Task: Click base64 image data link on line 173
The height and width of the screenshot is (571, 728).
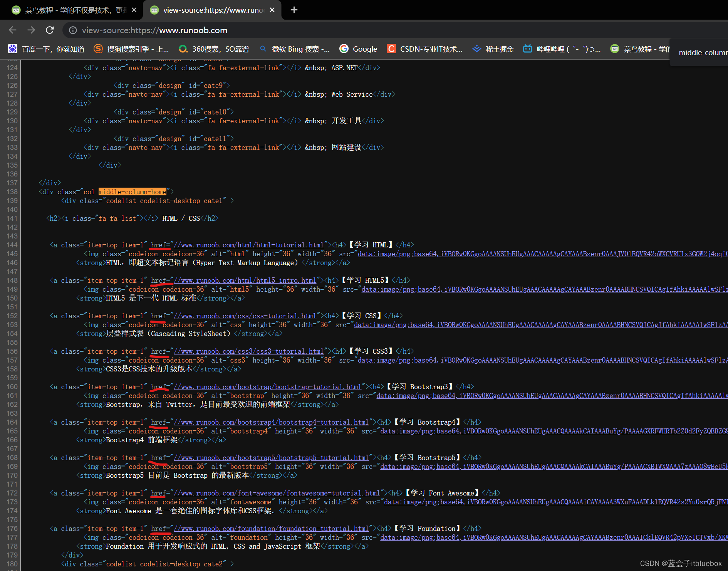Action: point(556,502)
